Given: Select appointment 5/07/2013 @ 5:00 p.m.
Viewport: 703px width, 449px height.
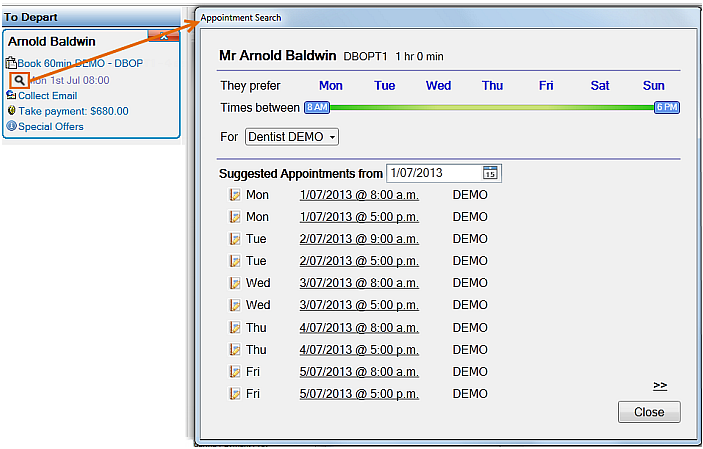Looking at the screenshot, I should pos(359,394).
